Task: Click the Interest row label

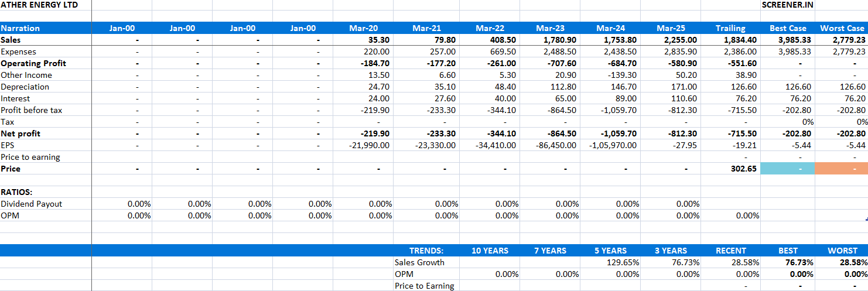Action: [15, 98]
